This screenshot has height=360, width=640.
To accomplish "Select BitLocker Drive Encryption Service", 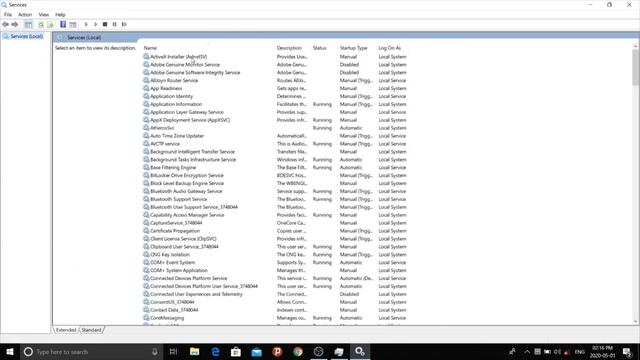I will (187, 175).
